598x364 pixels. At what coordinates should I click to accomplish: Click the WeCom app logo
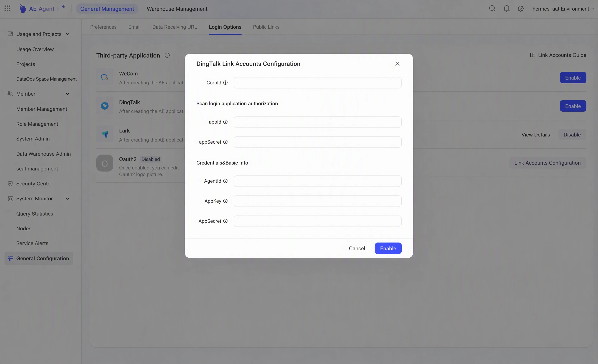point(105,77)
